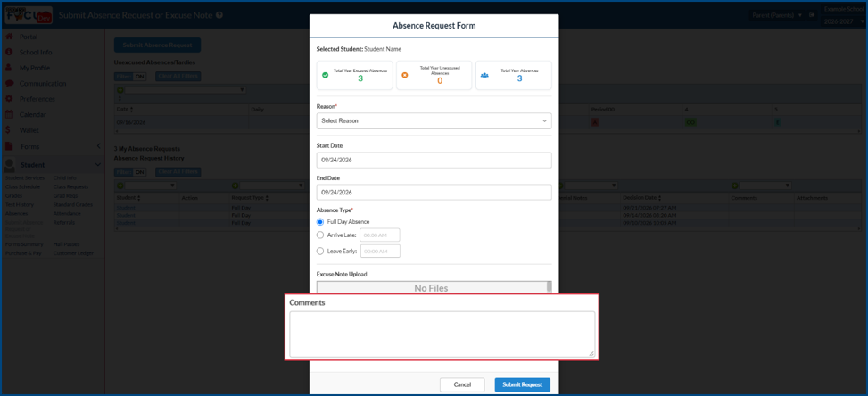
Task: Click decision date 09/21/2026 07:27 AM
Action: 650,208
